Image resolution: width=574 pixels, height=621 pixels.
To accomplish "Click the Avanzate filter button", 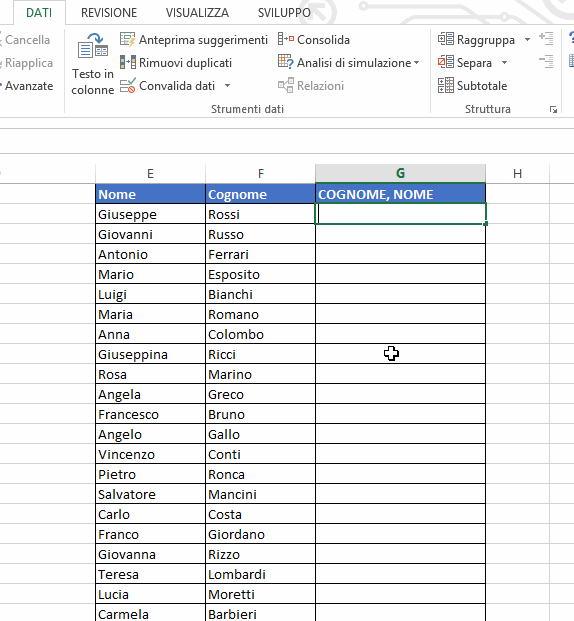I will pos(28,86).
